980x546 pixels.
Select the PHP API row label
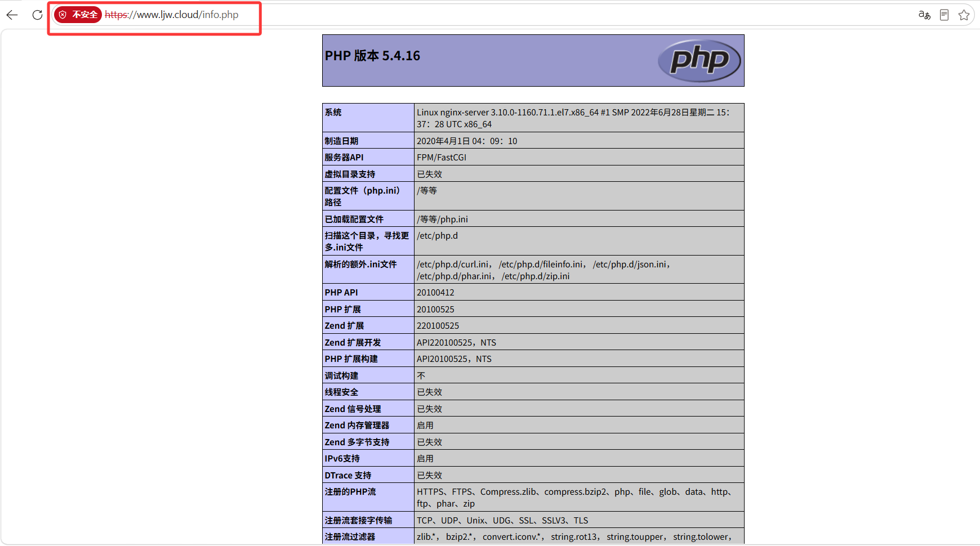click(341, 293)
